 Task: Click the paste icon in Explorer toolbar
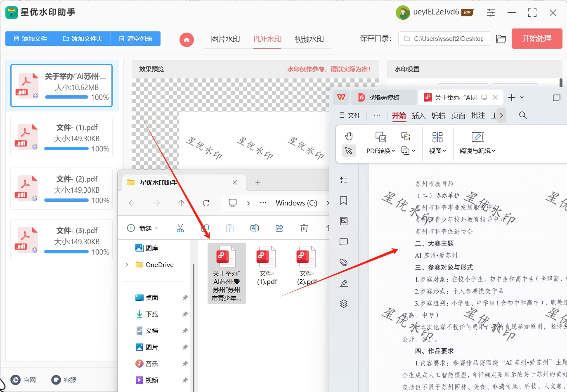pyautogui.click(x=230, y=228)
